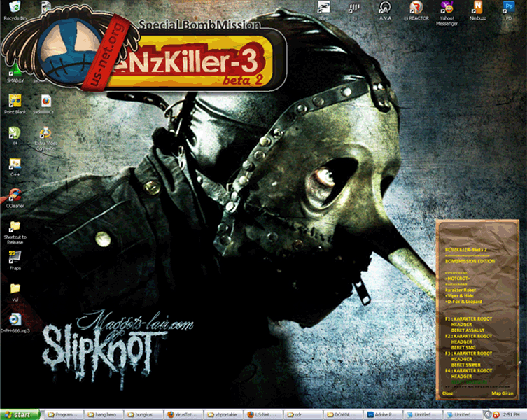Launch the Fraps desktop shortcut
This screenshot has width=527, height=420.
pos(15,260)
